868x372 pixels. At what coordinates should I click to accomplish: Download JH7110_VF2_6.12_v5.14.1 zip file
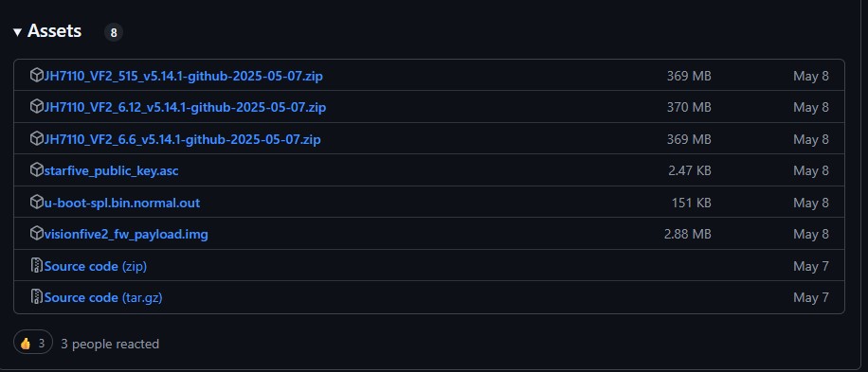click(x=185, y=107)
